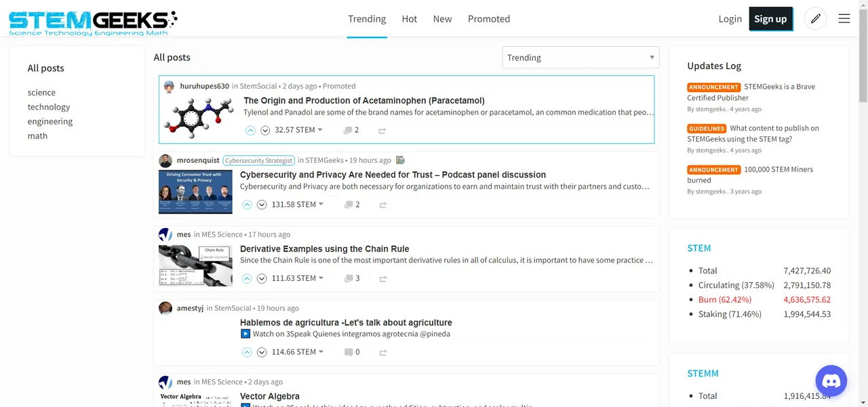
Task: Click the Login link
Action: (x=730, y=19)
